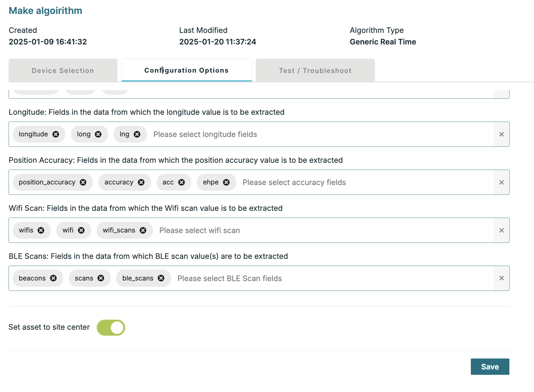The width and height of the screenshot is (534, 392).
Task: Remove the 'ehpe' accuracy tag
Action: tap(226, 182)
